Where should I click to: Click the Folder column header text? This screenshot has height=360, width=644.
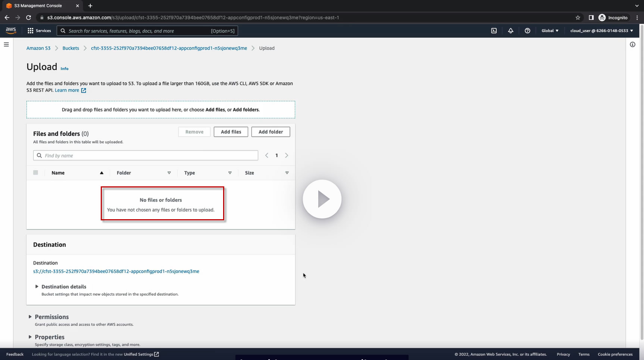coord(124,173)
